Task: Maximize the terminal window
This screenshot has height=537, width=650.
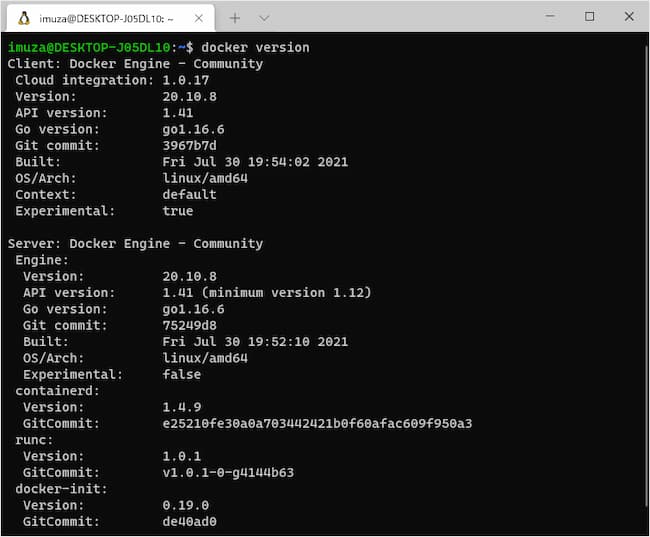Action: (x=589, y=16)
